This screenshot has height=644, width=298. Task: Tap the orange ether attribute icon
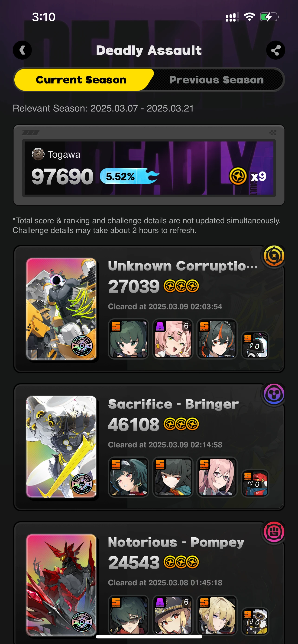pos(274,256)
